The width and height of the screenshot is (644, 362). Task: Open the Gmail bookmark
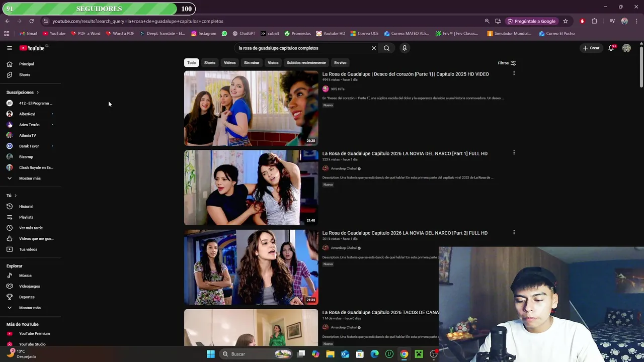click(x=28, y=34)
